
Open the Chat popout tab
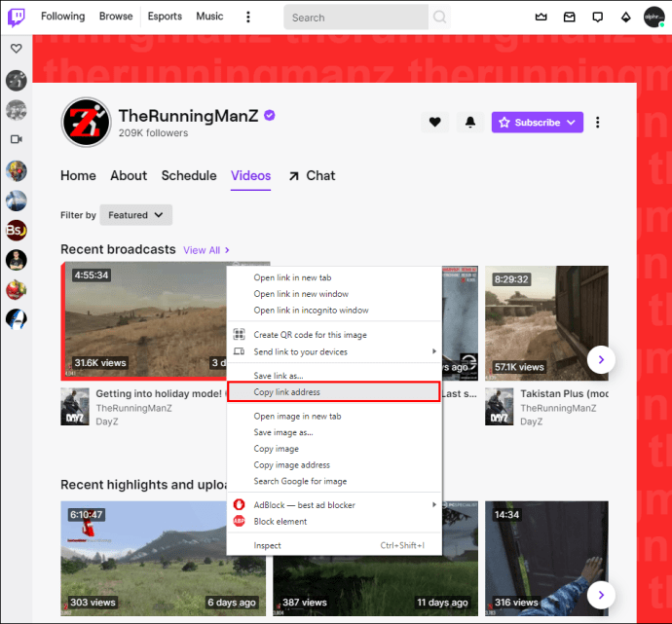click(x=312, y=175)
